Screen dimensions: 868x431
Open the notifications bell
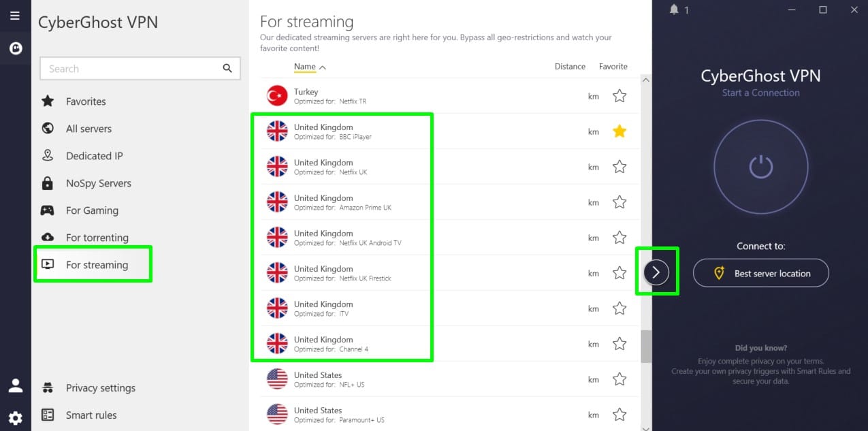674,10
